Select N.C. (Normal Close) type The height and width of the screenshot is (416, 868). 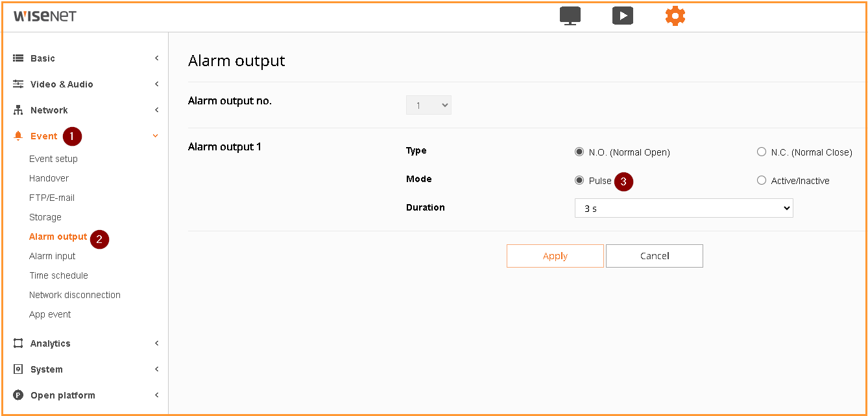762,152
